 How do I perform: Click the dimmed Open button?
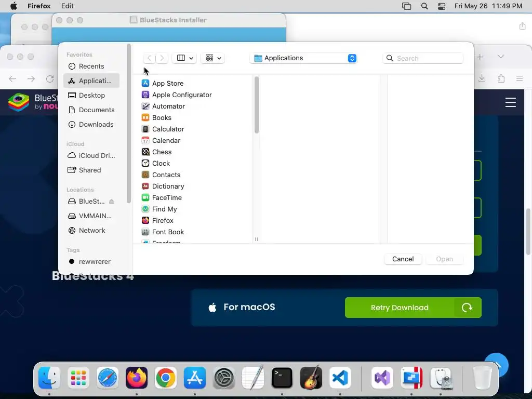[x=444, y=259]
